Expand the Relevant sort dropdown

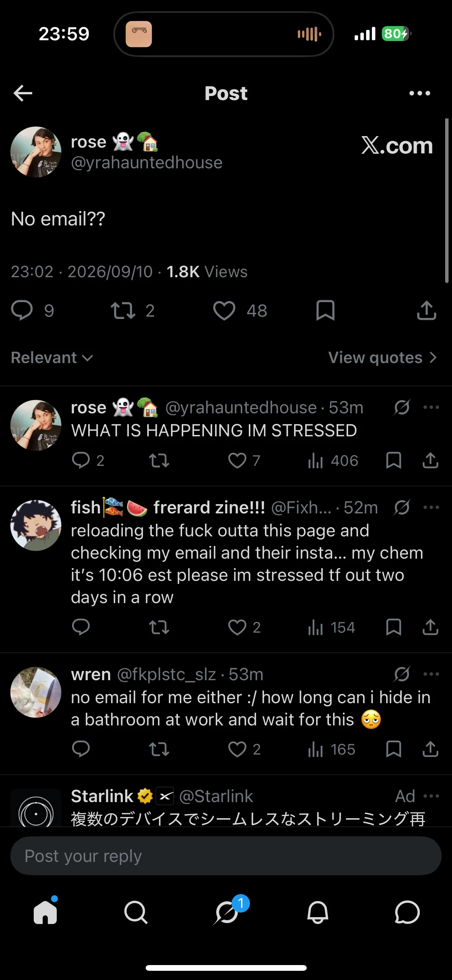[52, 358]
